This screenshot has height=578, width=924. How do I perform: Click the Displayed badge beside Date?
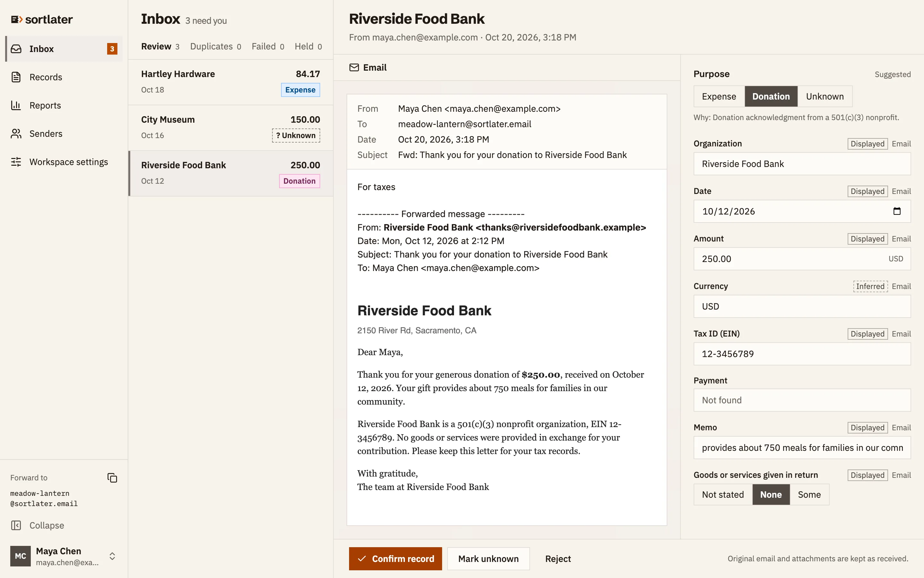868,191
